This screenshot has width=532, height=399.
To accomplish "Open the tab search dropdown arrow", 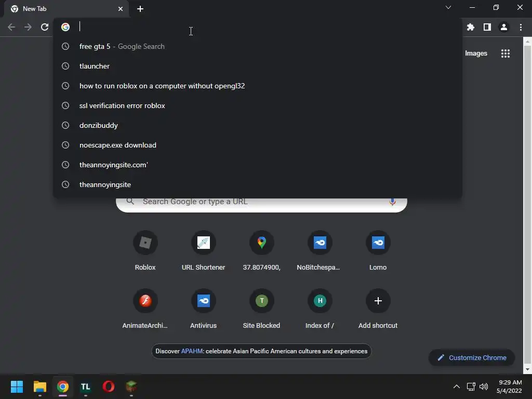I will [x=448, y=7].
